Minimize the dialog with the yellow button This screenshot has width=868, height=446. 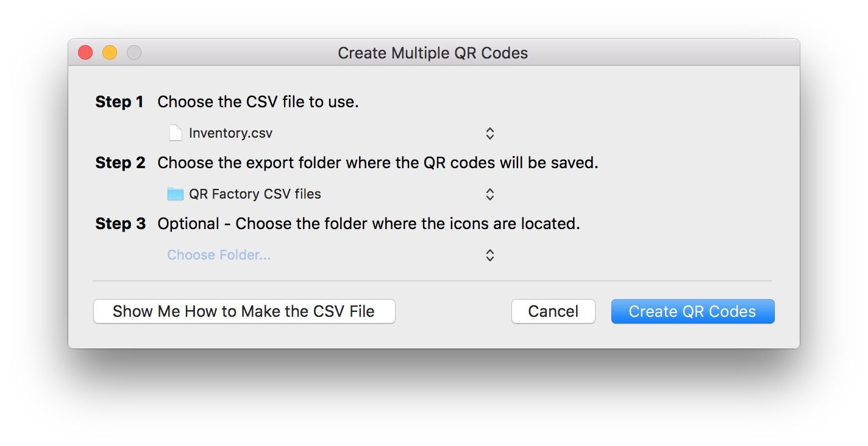coord(110,53)
